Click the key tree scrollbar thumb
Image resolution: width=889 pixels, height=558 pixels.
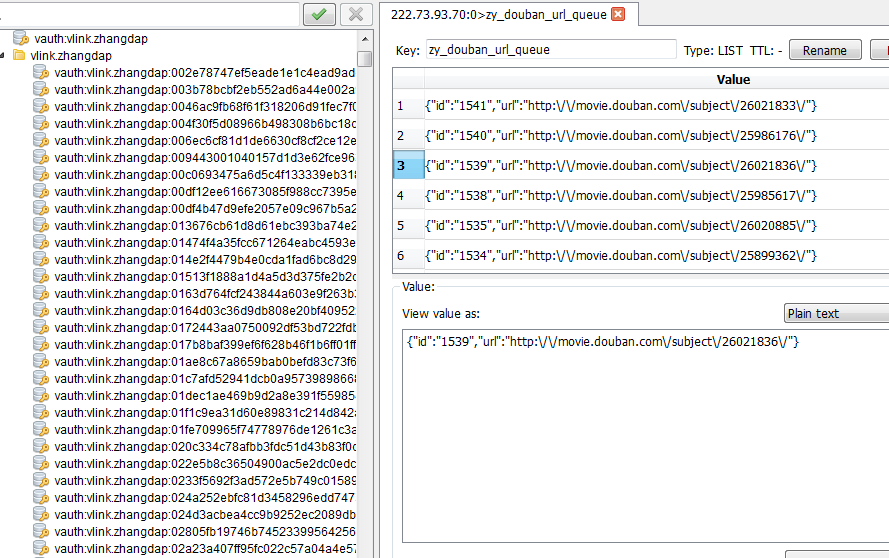click(365, 59)
